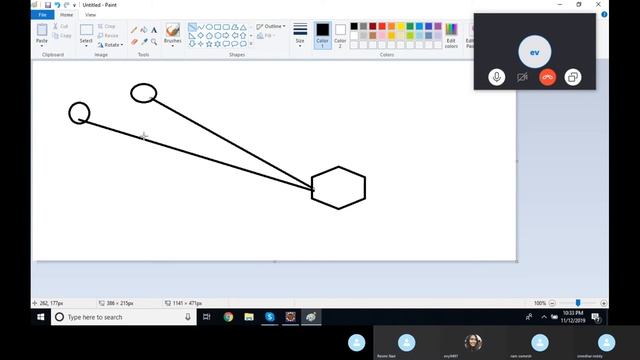
Task: Activate the Color 1 selector
Action: point(322,36)
